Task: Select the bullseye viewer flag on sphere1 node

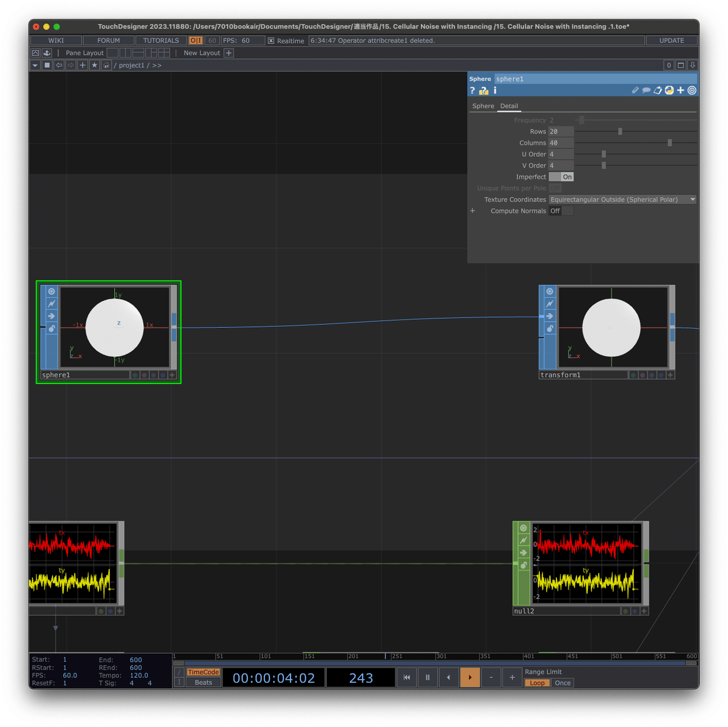Action: [51, 291]
